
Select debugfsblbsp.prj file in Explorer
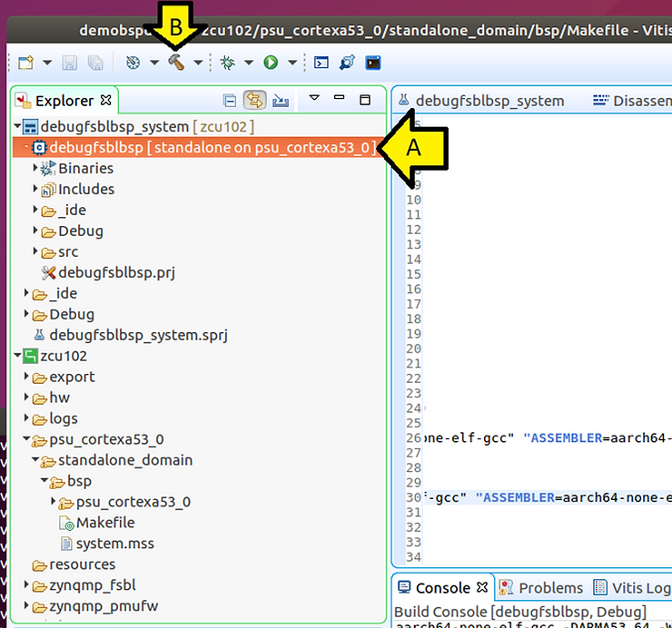(x=116, y=272)
